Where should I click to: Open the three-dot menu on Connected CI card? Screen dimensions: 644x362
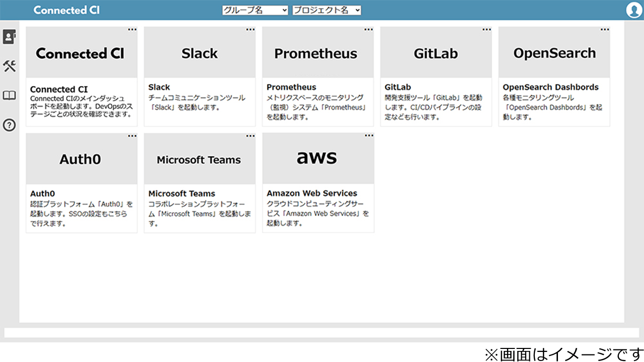pos(132,30)
